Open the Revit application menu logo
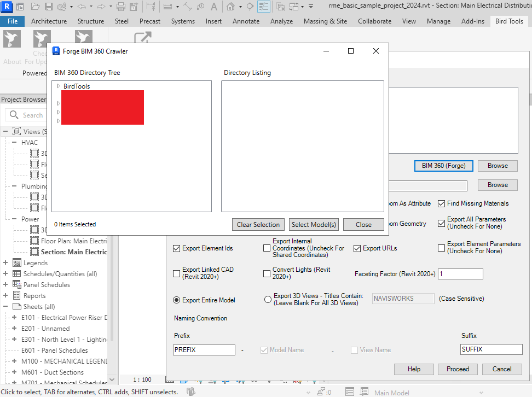 tap(7, 6)
